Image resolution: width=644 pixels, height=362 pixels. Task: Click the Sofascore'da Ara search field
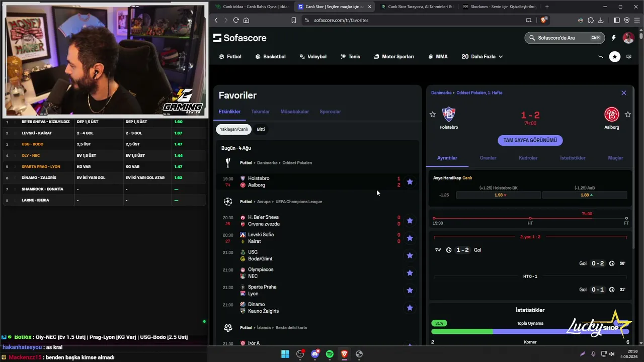564,38
